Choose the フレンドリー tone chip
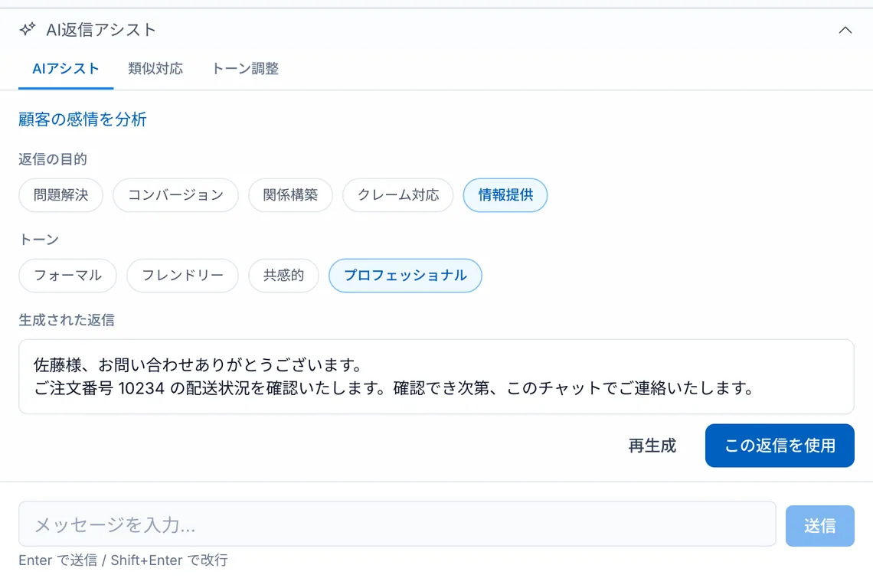The image size is (873, 588). (182, 275)
